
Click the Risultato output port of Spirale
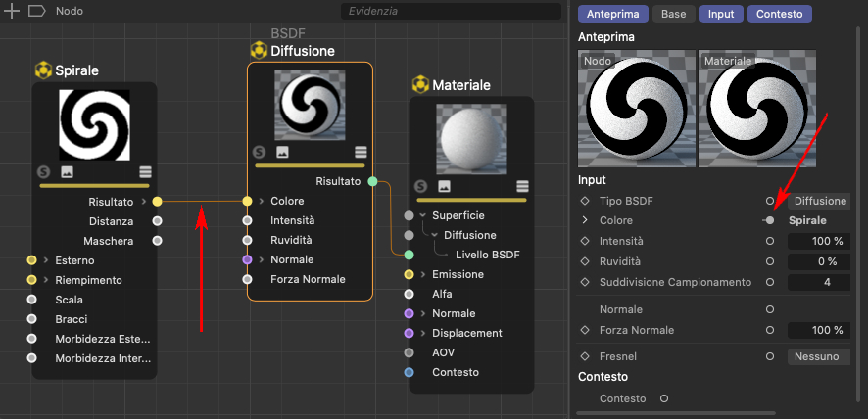click(x=157, y=202)
